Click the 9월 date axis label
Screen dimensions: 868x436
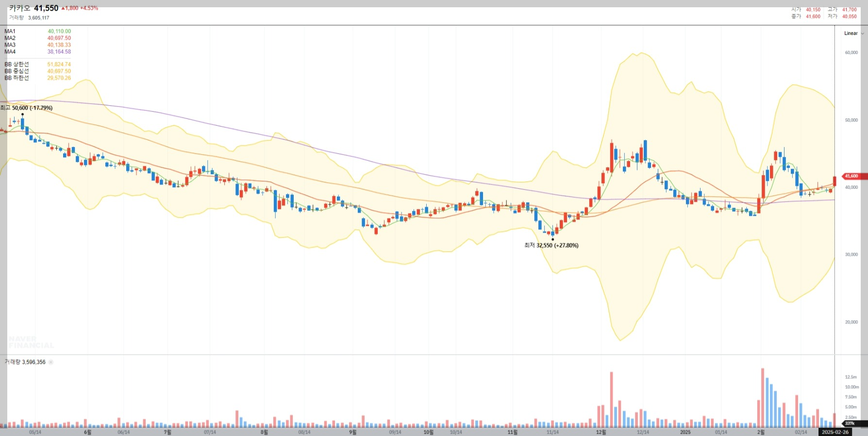(353, 432)
